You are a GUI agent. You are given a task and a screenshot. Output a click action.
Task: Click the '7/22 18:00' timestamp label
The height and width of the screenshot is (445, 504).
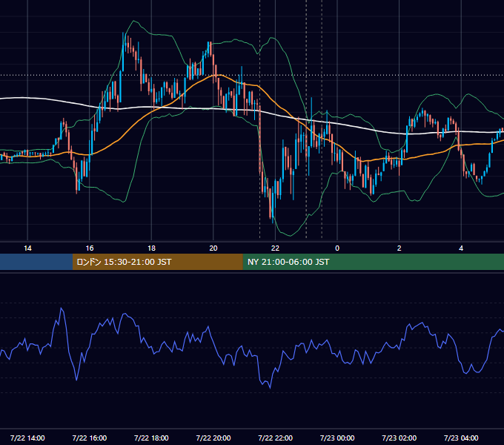tap(151, 438)
